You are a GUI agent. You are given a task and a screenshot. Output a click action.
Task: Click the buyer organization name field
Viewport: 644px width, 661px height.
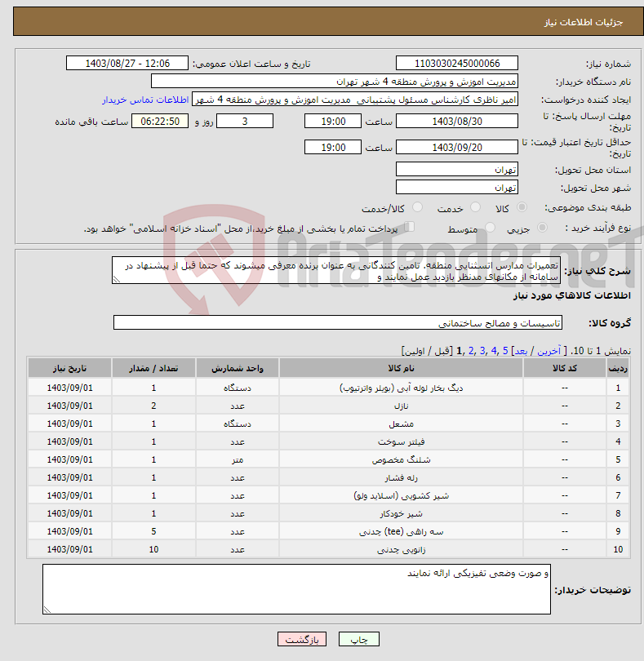(335, 82)
